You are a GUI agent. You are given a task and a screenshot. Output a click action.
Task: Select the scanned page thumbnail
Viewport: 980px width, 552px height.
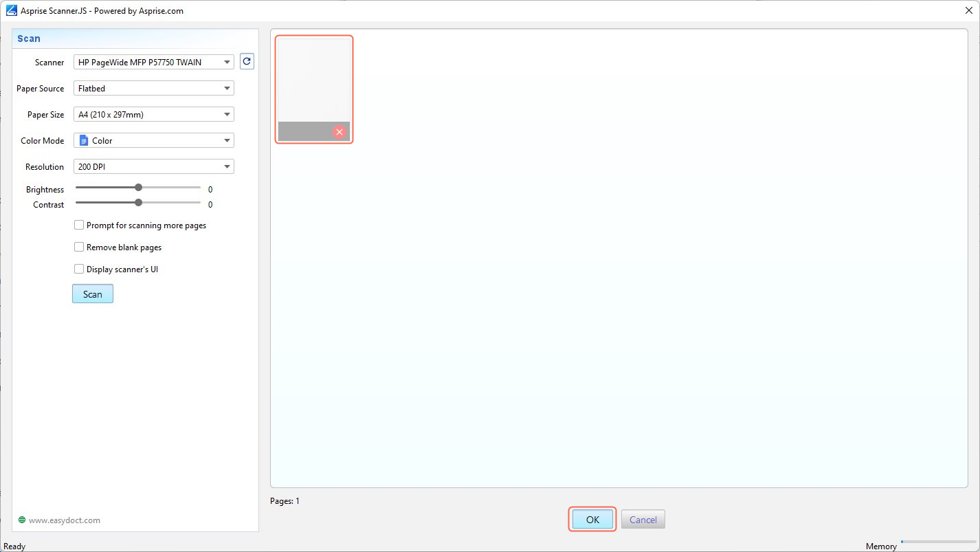(x=313, y=80)
